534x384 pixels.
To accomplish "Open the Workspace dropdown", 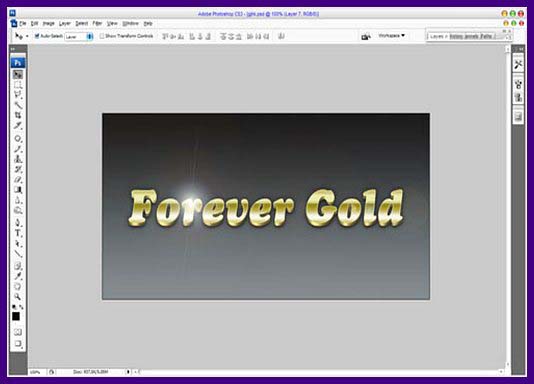I will tap(392, 35).
